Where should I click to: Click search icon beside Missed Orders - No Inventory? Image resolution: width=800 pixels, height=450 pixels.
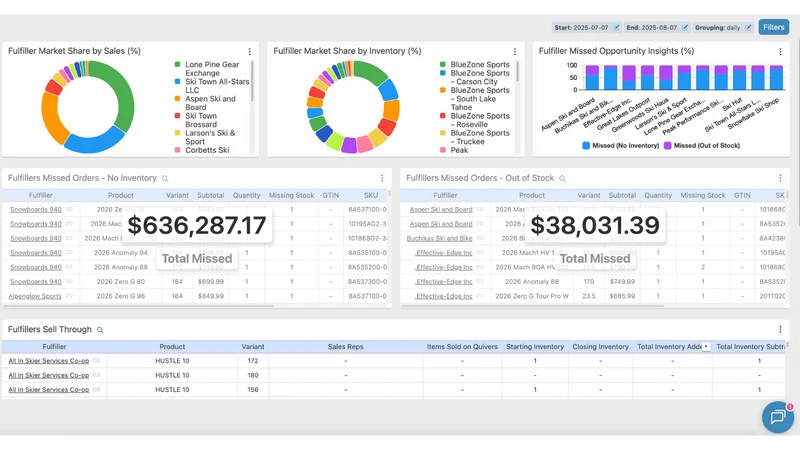tap(165, 179)
